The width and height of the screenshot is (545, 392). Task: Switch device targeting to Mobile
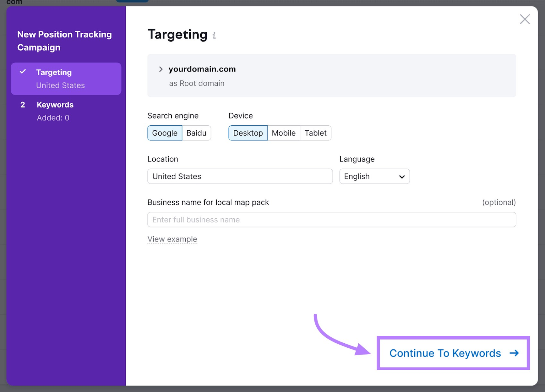point(283,133)
